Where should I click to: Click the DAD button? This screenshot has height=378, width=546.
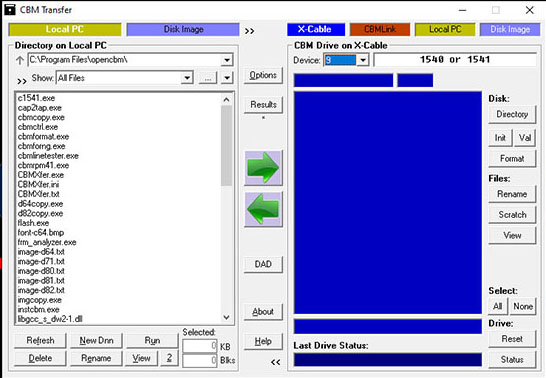point(263,264)
